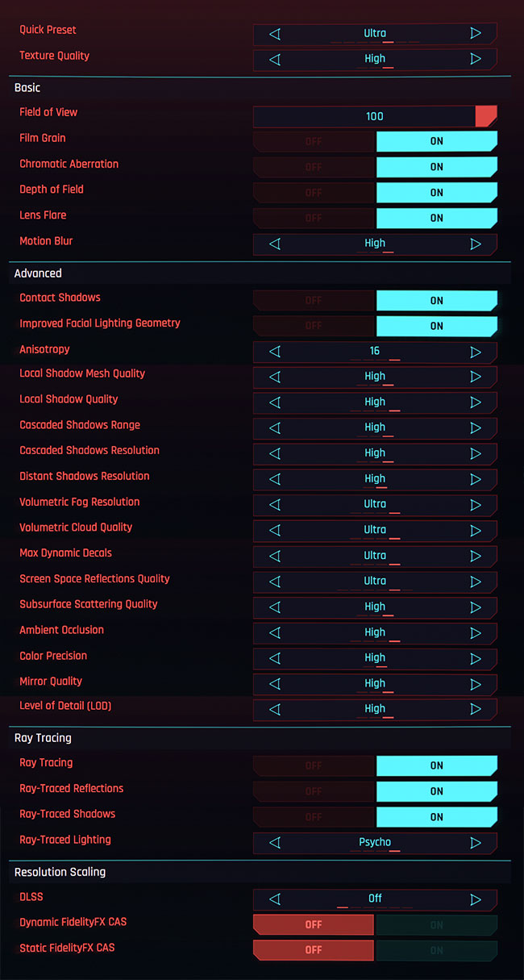Image resolution: width=524 pixels, height=980 pixels.
Task: Disable Ray-Traced Shadows
Action: coord(314,817)
